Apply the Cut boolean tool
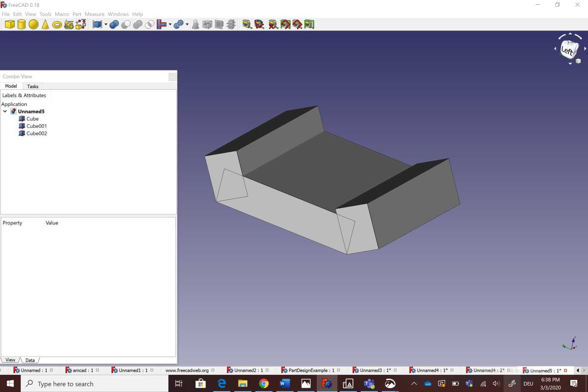Image resolution: width=588 pixels, height=392 pixels. point(126,24)
